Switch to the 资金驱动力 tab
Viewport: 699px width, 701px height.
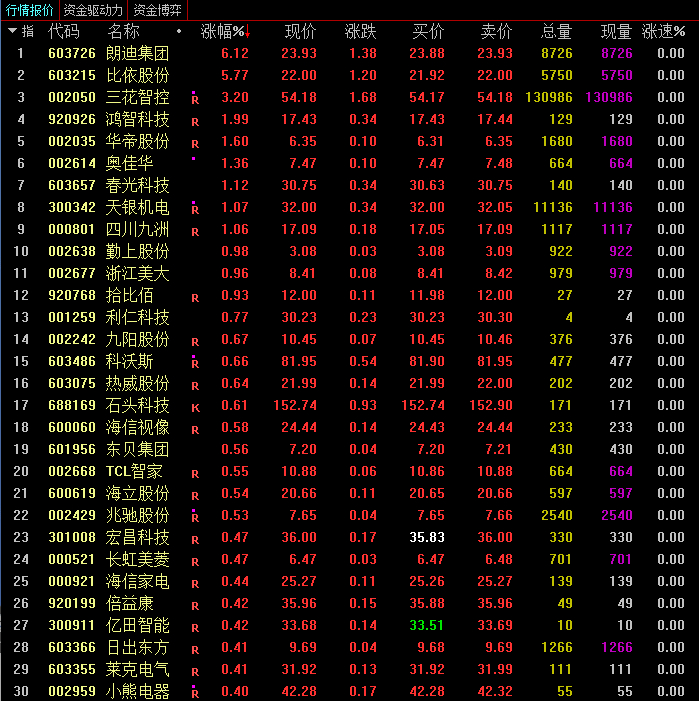[95, 10]
